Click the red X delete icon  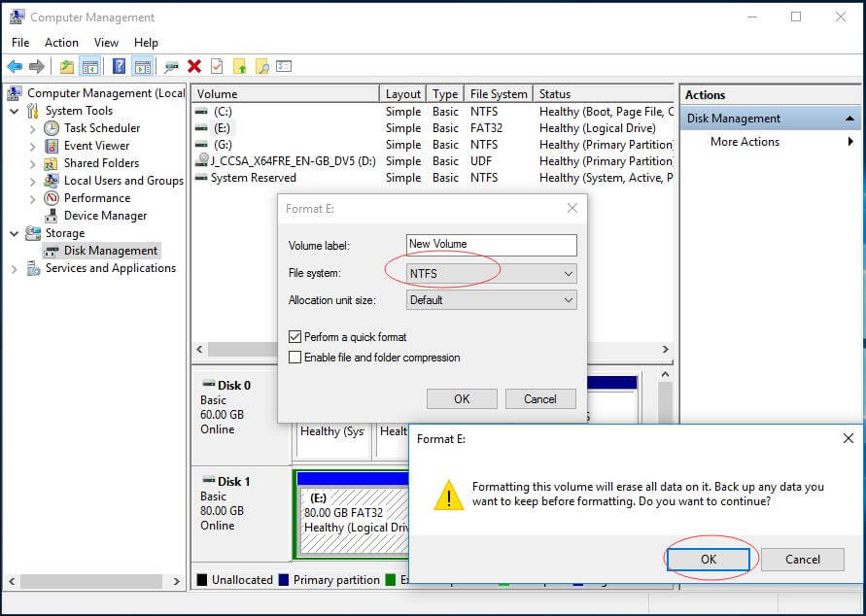pos(194,67)
